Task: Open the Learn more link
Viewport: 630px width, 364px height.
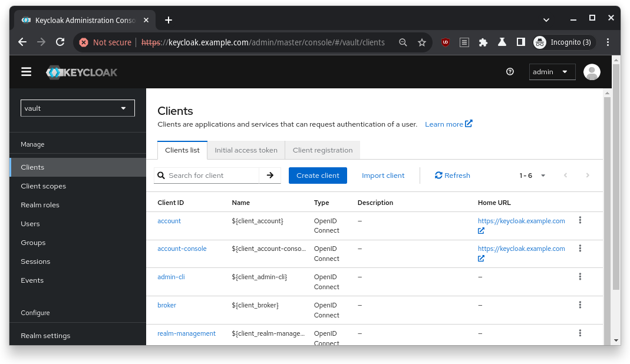Action: 448,124
